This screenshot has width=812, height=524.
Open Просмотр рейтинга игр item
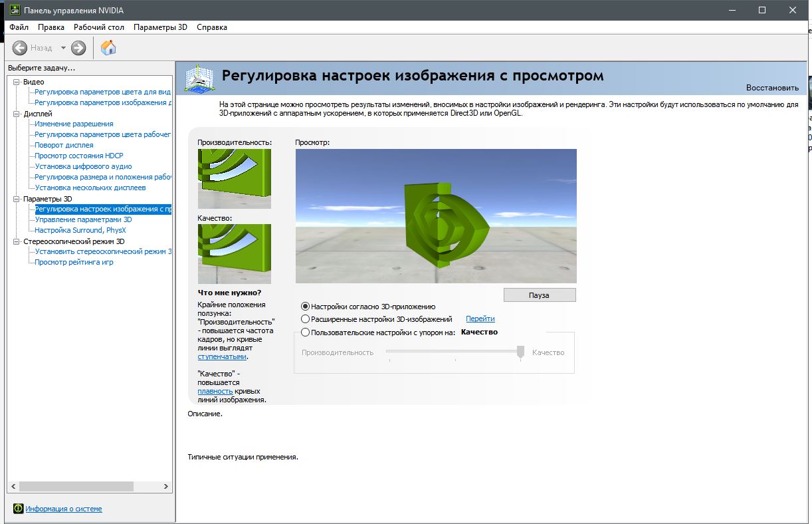point(74,262)
